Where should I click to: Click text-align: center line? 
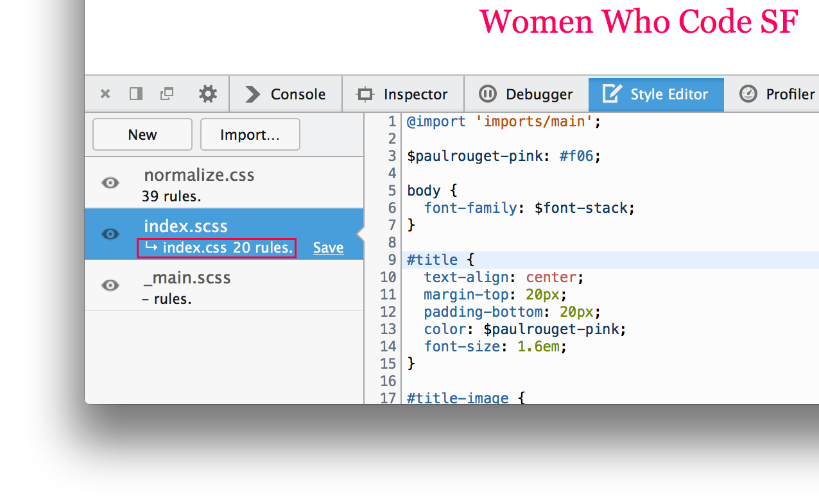click(504, 278)
